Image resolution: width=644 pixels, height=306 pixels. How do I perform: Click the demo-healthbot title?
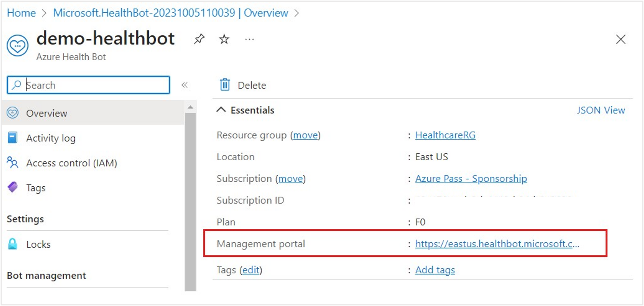106,38
